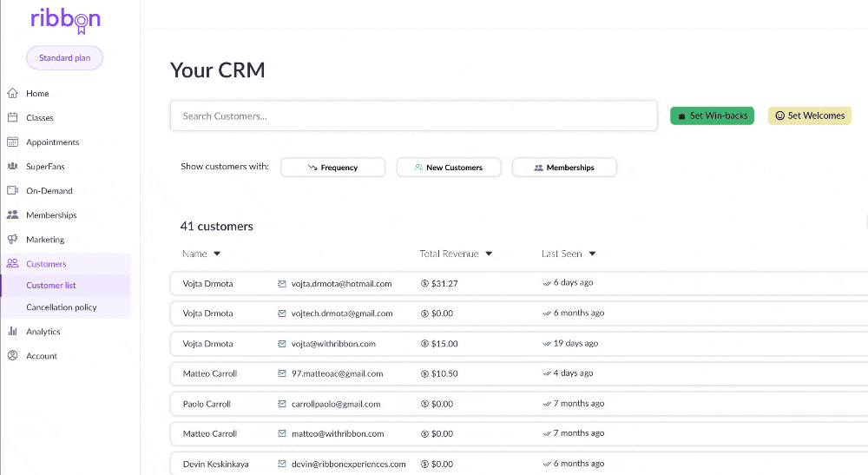Screen dimensions: 868x475
Task: Click the 41 customers heading
Action: [x=216, y=226]
